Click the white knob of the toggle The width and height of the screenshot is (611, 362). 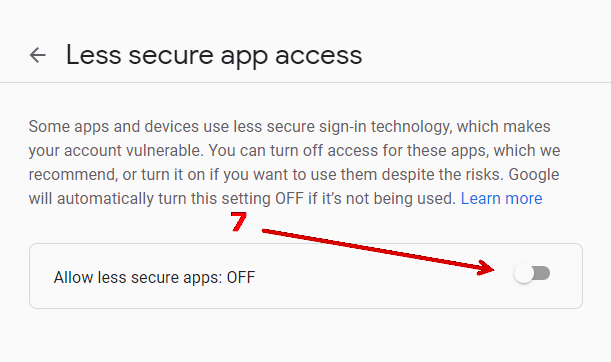(523, 273)
